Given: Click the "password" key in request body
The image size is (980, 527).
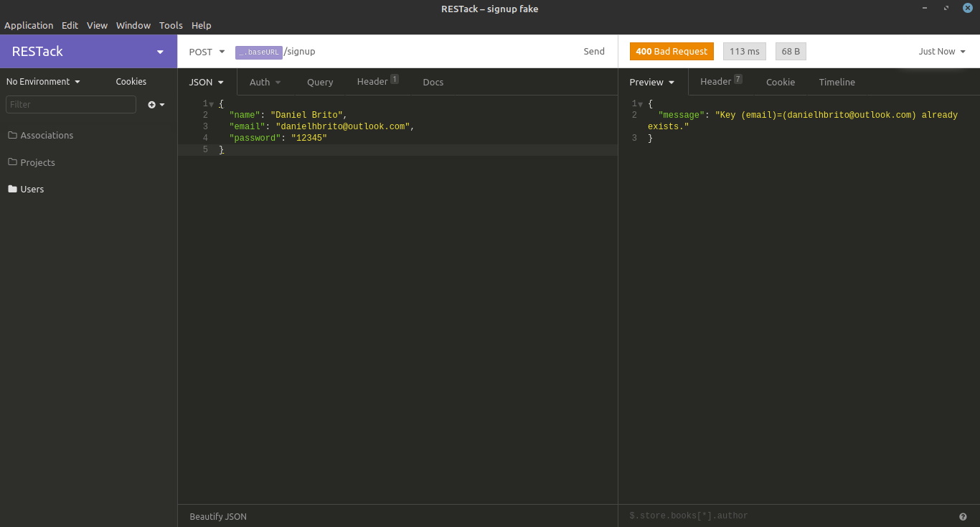Looking at the screenshot, I should (x=255, y=138).
